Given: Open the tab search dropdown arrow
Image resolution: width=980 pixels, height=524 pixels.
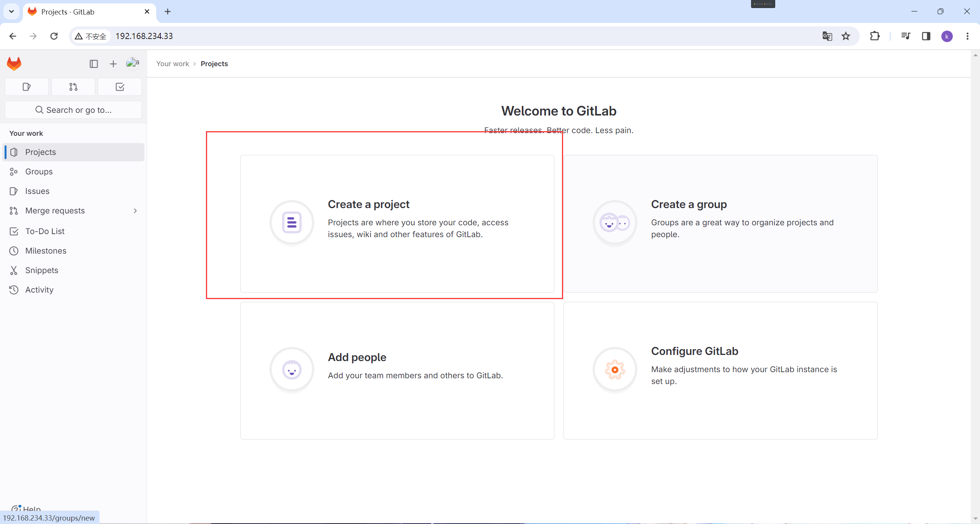Looking at the screenshot, I should (11, 11).
